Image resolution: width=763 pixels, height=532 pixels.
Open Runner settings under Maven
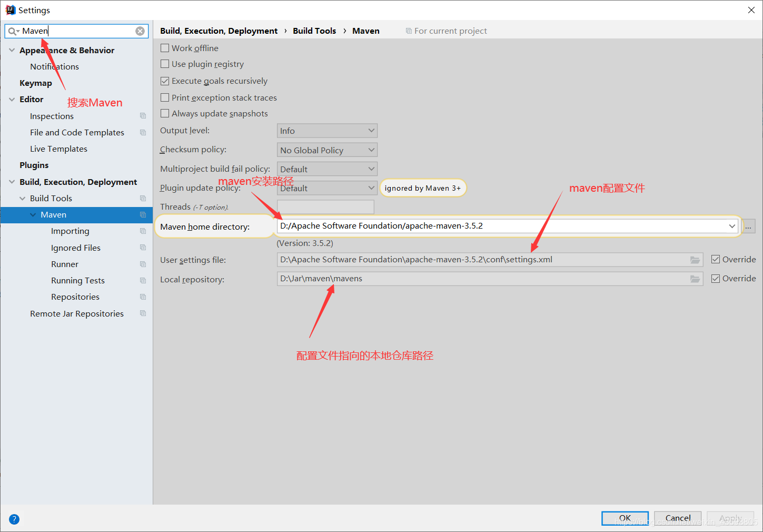(x=65, y=264)
